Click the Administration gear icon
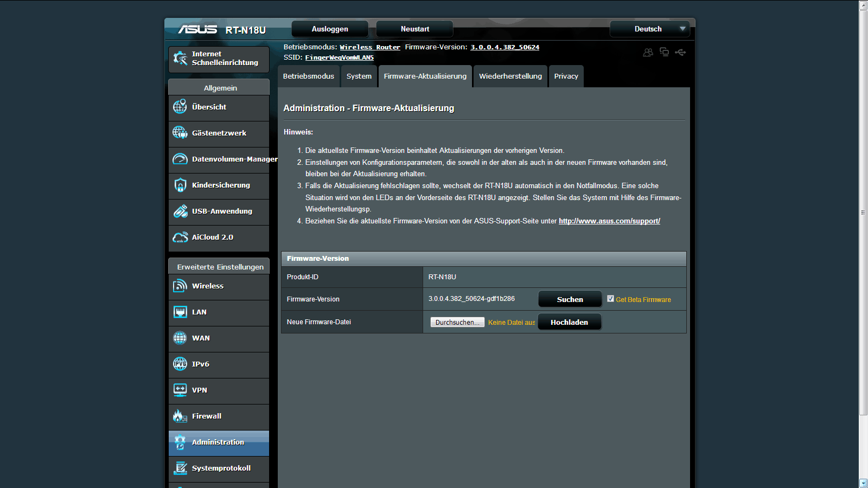868x488 pixels. pos(180,442)
